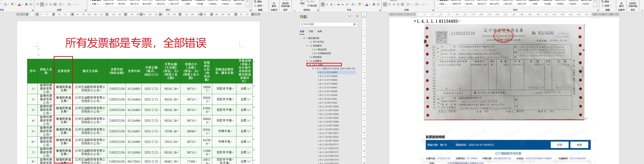Collapse 1 基本情况表 heading in navigation

304,38
